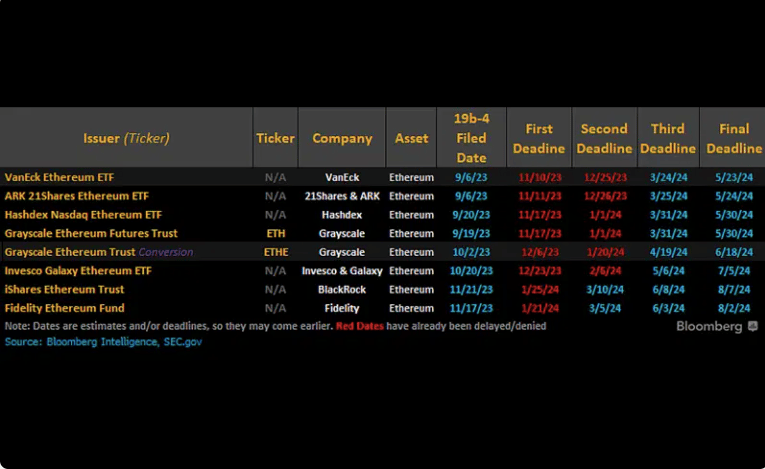Click the 'BlackRock' company cell
Image resolution: width=765 pixels, height=469 pixels.
click(x=342, y=289)
